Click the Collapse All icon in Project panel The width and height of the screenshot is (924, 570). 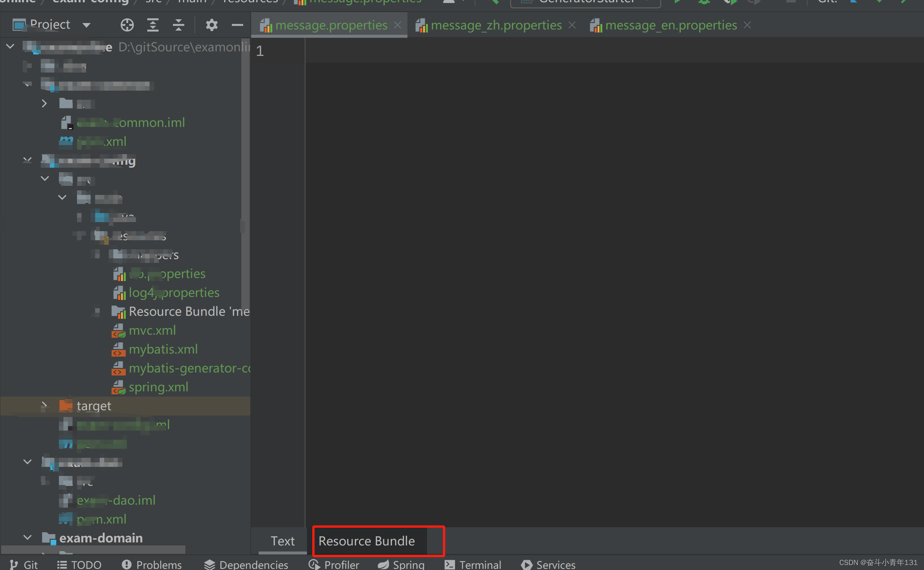click(178, 25)
